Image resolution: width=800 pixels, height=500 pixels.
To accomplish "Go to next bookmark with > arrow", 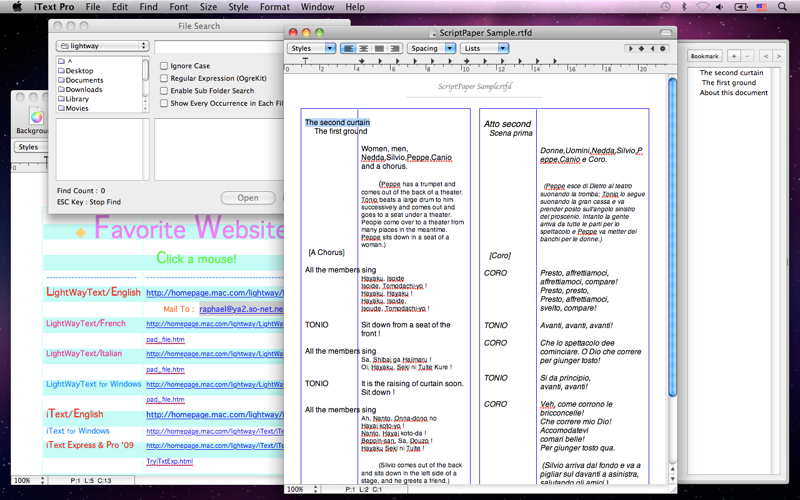I will pos(779,56).
